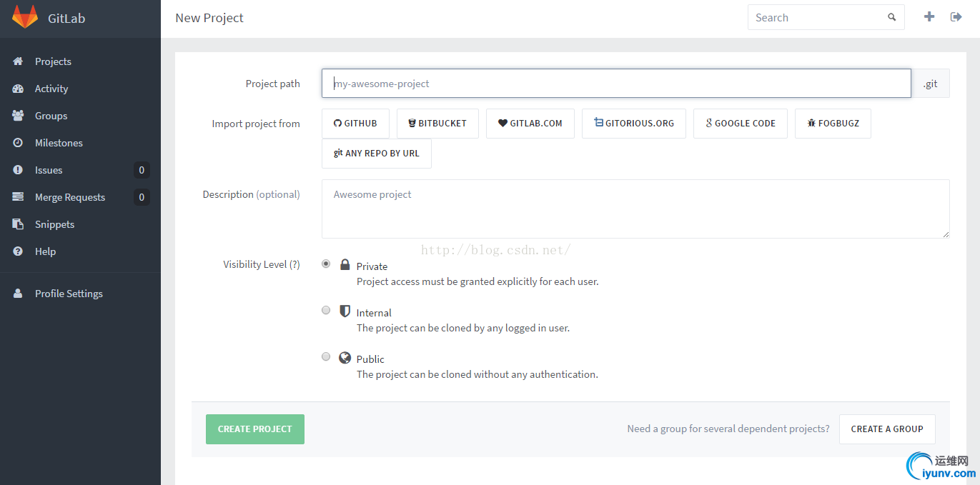980x485 pixels.
Task: Click the magnifying glass search icon
Action: click(892, 17)
